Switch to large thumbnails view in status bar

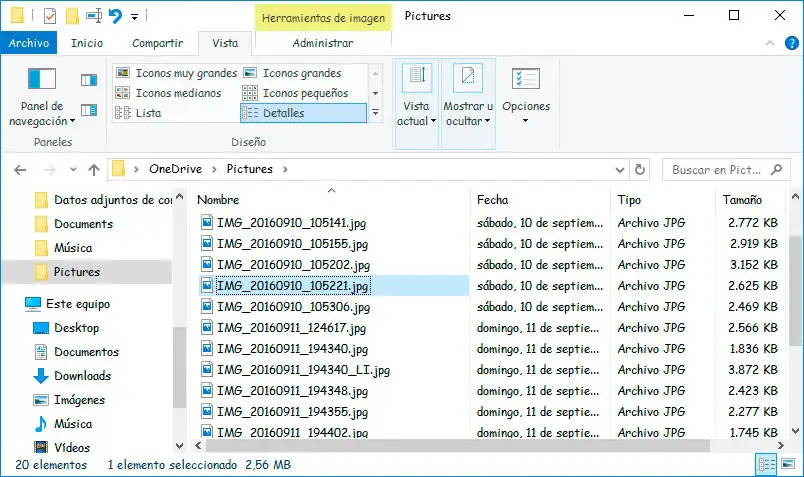(x=787, y=465)
